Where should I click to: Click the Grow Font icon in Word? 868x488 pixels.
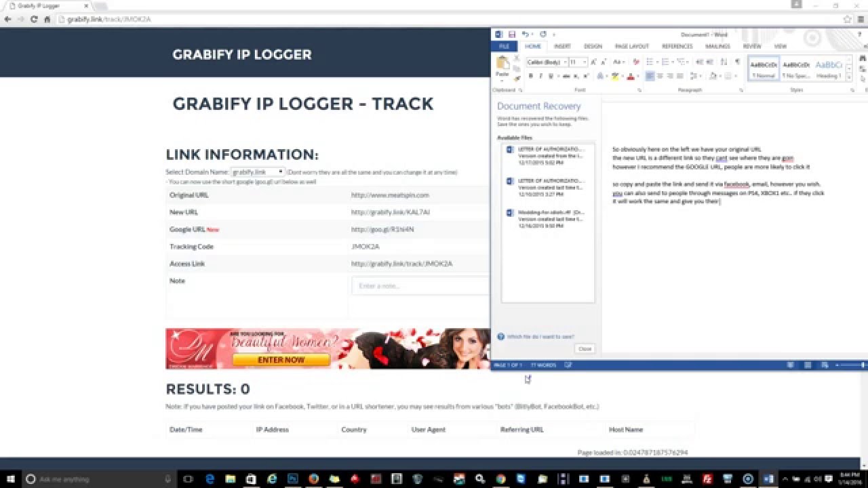coord(593,62)
